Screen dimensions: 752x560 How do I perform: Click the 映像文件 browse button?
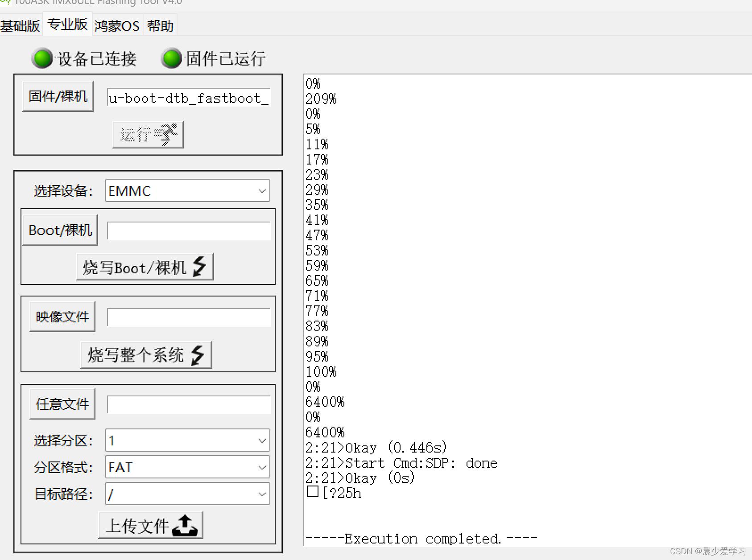(x=62, y=317)
